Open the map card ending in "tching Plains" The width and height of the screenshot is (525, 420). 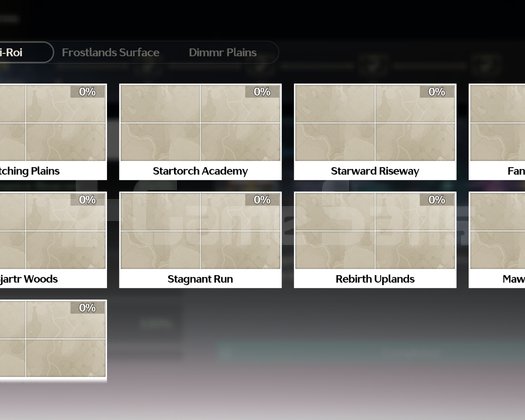[x=53, y=132]
